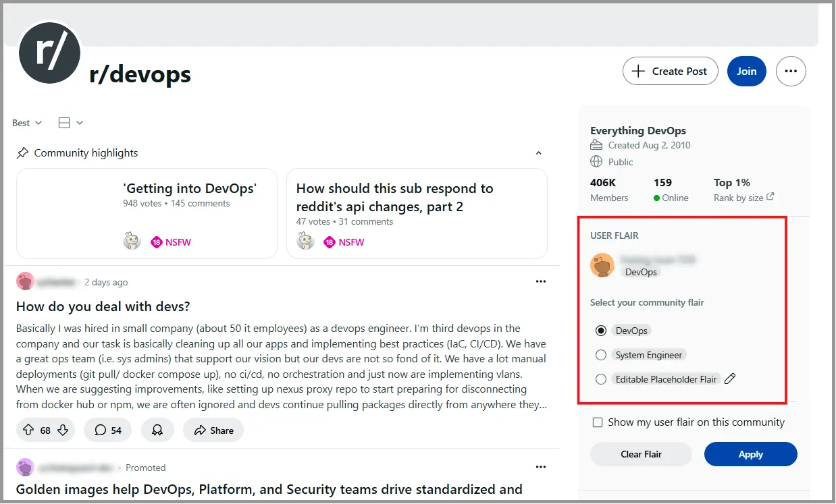Click the user avatar in User Flair section

pos(602,265)
